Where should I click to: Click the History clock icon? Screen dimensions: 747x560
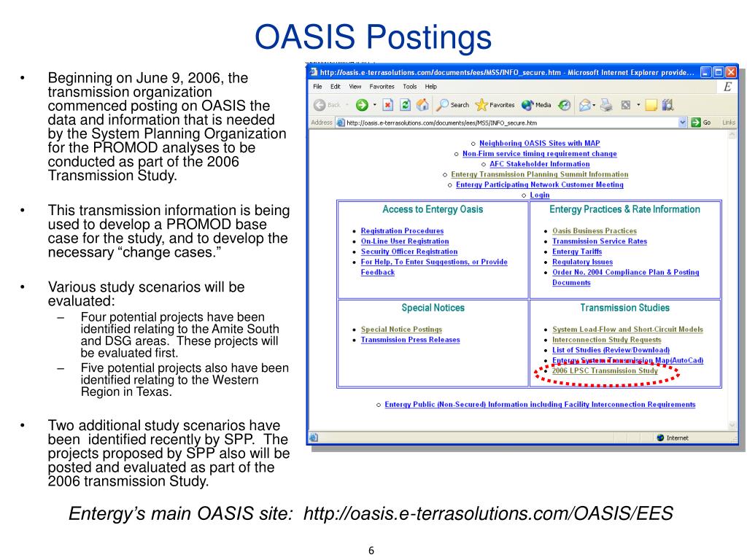[565, 105]
